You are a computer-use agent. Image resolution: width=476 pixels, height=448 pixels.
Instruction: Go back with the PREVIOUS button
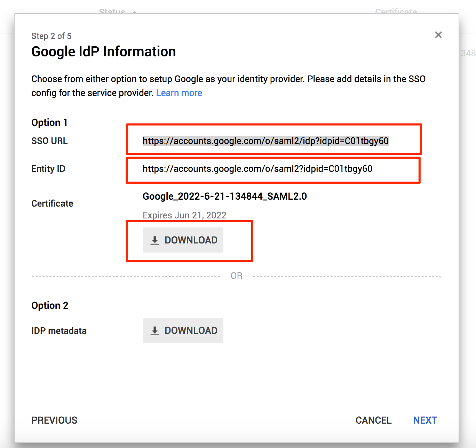coord(54,420)
